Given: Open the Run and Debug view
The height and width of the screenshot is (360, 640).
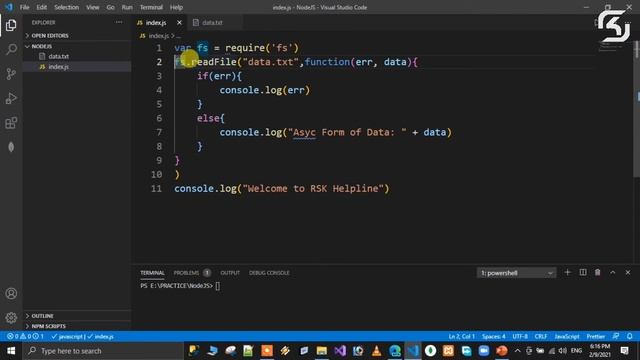Looking at the screenshot, I should [x=11, y=98].
